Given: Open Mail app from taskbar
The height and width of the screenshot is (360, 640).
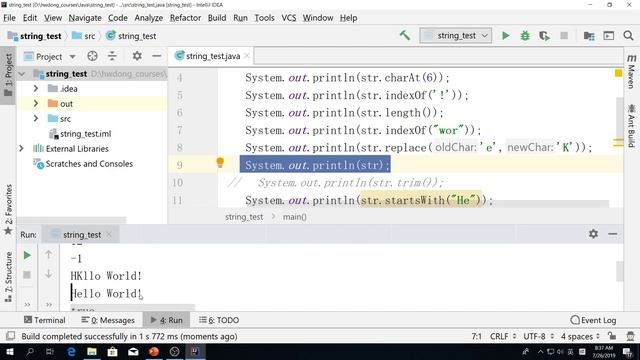Looking at the screenshot, I should 133,351.
